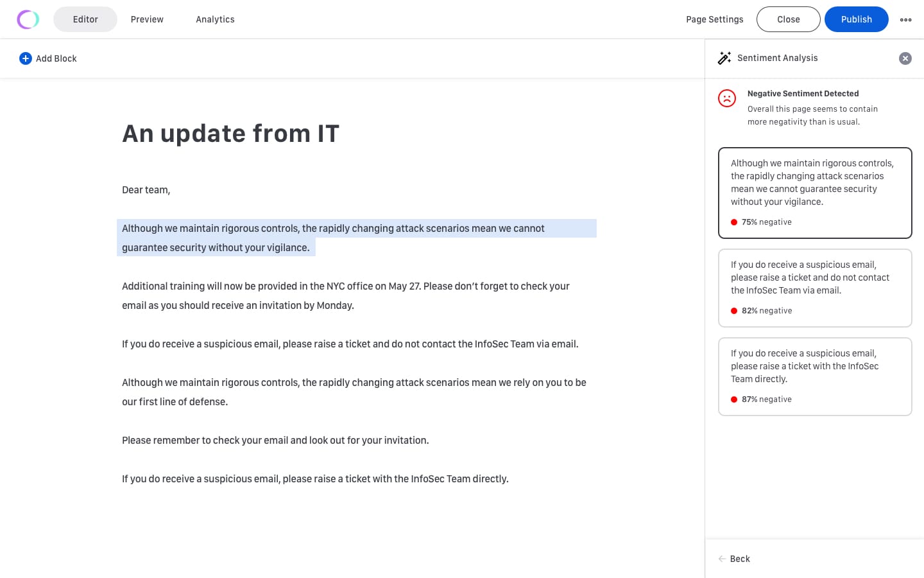Open the three-dot more options menu

click(905, 20)
